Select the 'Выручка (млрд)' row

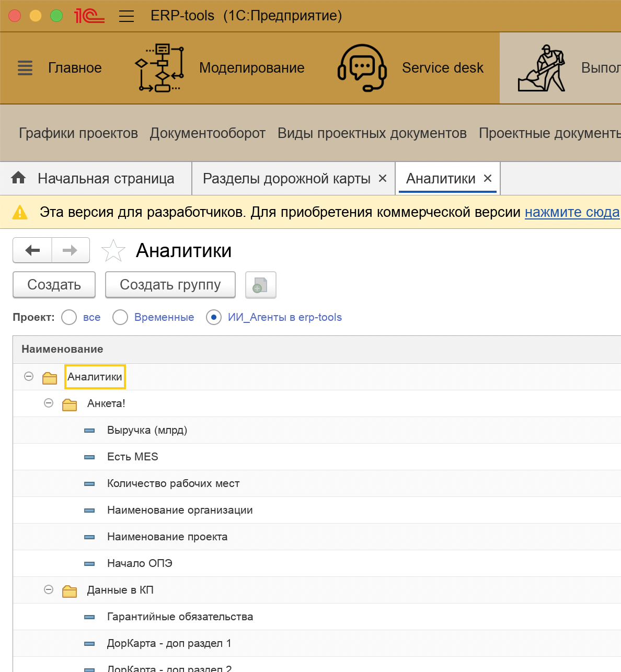317,430
